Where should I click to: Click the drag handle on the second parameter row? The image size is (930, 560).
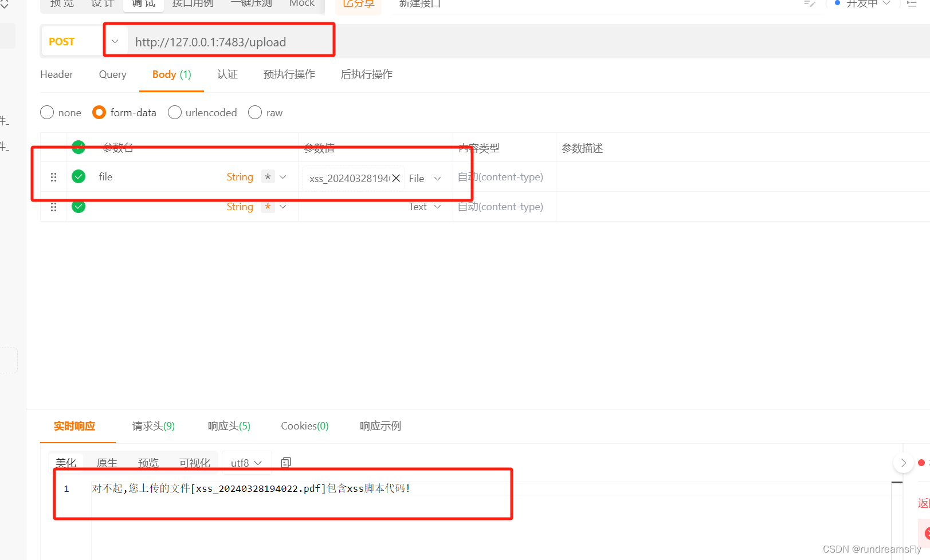click(x=53, y=207)
